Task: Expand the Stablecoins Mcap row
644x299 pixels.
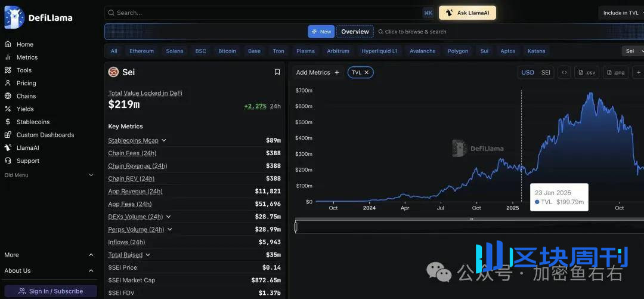Action: point(164,141)
